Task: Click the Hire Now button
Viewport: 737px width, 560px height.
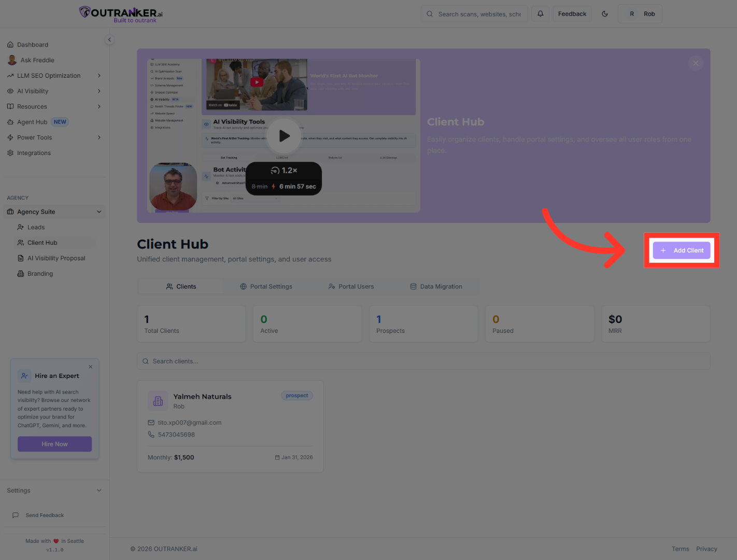Action: 54,444
